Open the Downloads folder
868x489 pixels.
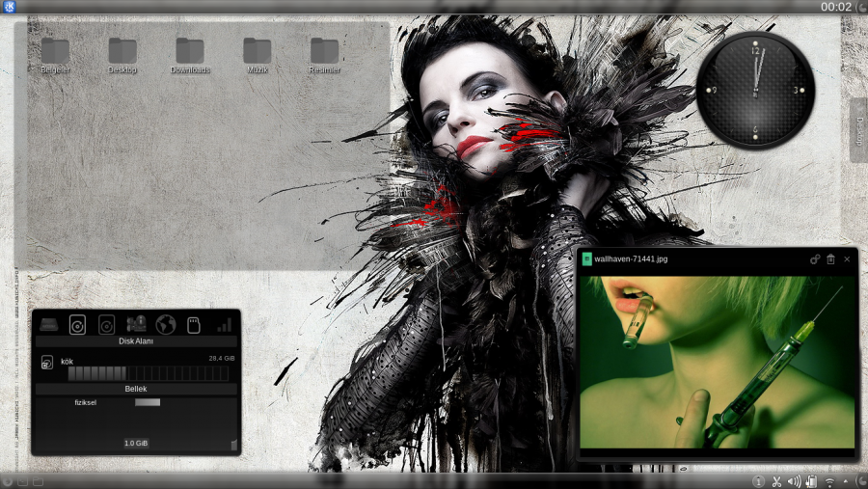click(x=190, y=55)
